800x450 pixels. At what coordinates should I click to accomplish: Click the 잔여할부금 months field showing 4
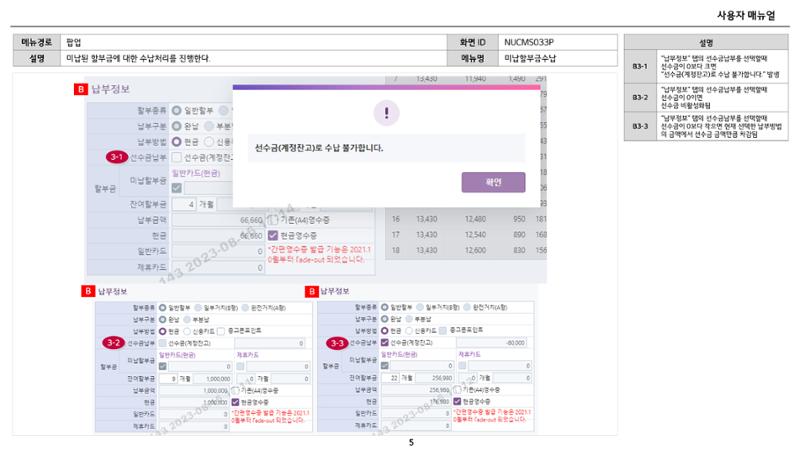184,204
